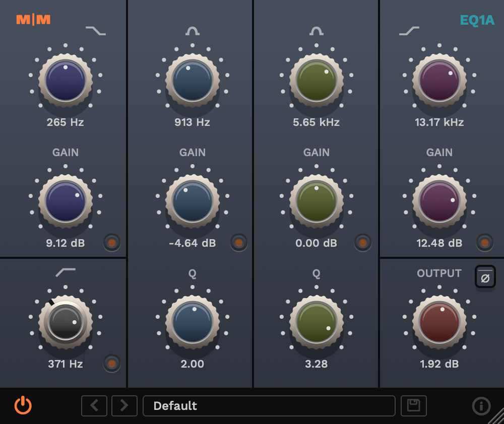Screen dimensions: 504x424
Task: Click the peak filter icon above the 5.65 kHz band
Action: [316, 30]
